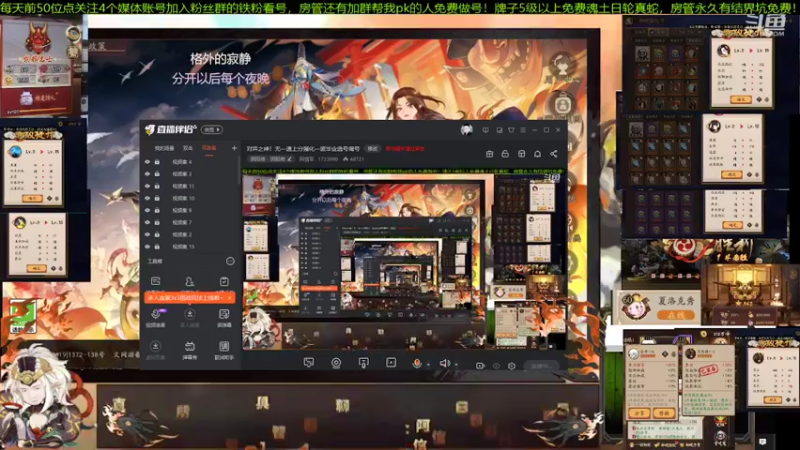Click the record camera icon
Screen dimensions: 800x450
[480, 366]
